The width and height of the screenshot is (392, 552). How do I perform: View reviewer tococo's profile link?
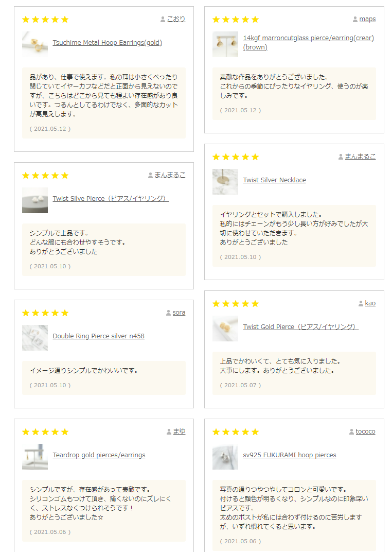point(365,432)
